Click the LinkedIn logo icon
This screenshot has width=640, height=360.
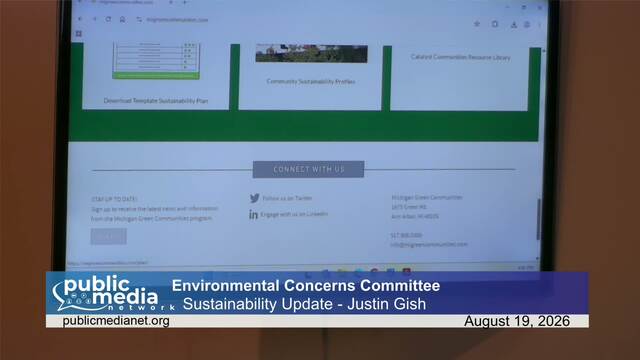[253, 214]
